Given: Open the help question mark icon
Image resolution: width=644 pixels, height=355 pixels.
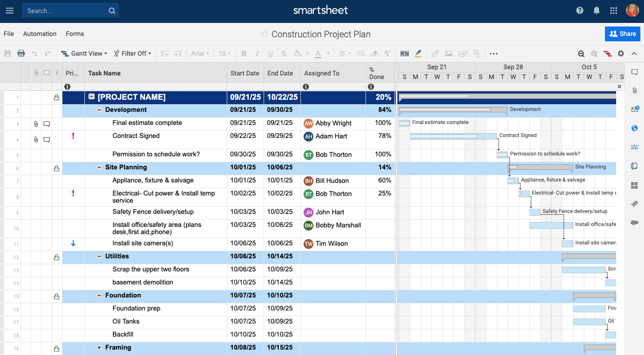Looking at the screenshot, I should 580,11.
